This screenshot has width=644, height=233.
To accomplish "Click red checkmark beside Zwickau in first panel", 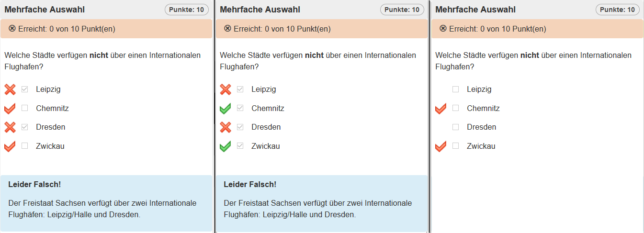I will pyautogui.click(x=10, y=146).
